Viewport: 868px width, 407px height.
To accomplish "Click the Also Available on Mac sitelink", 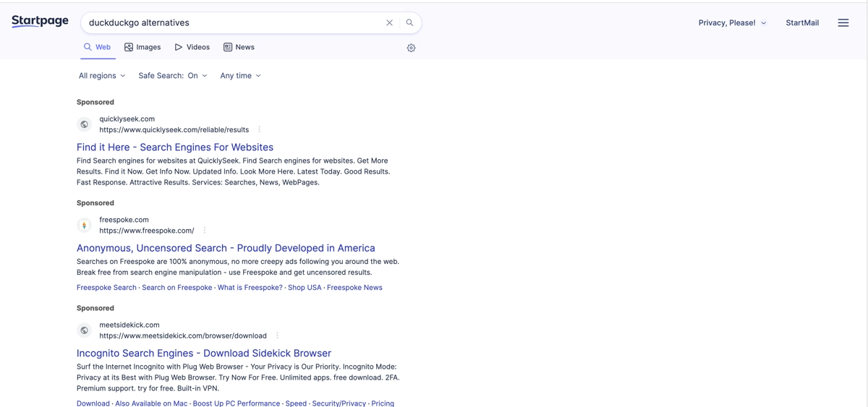I will coord(151,403).
